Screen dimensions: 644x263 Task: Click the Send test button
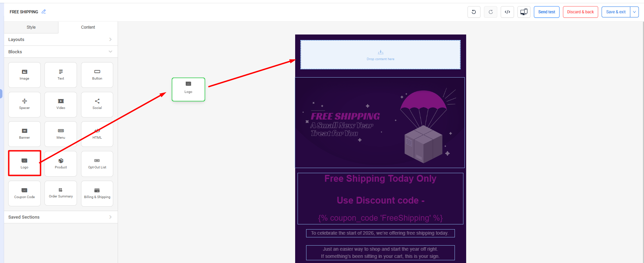pyautogui.click(x=547, y=12)
